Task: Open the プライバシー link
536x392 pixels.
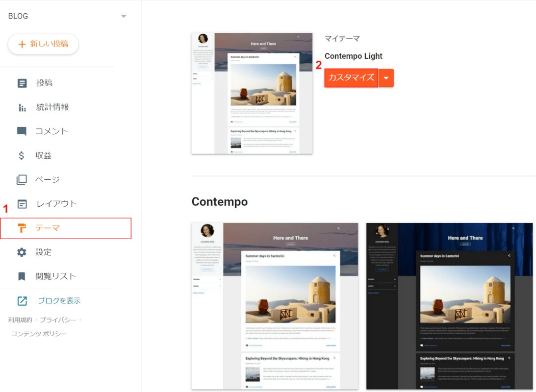Action: click(x=58, y=320)
